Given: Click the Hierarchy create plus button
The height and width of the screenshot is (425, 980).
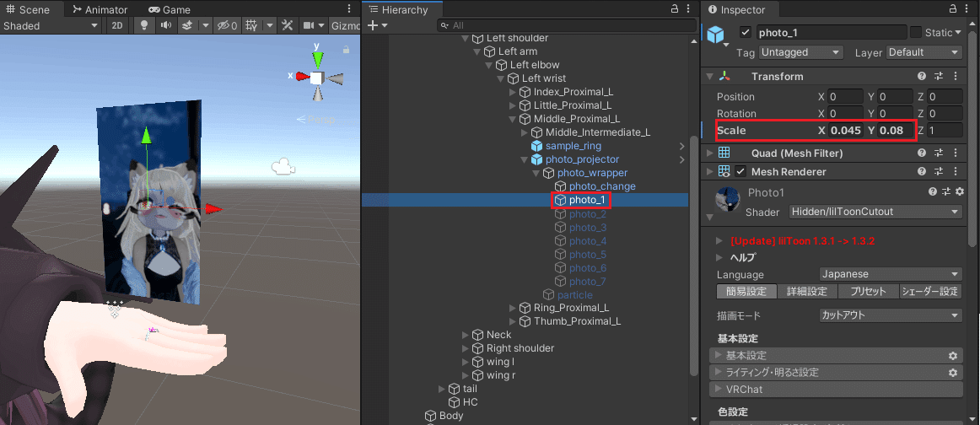Looking at the screenshot, I should click(373, 25).
